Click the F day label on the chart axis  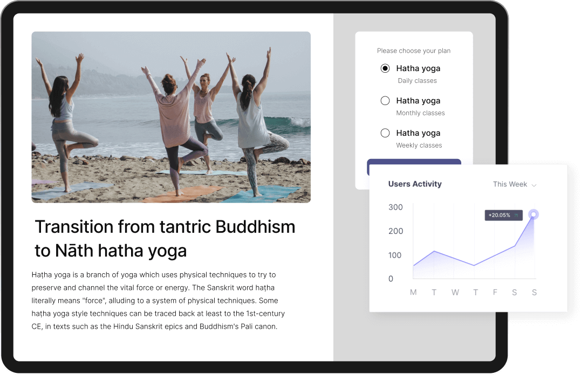click(495, 293)
